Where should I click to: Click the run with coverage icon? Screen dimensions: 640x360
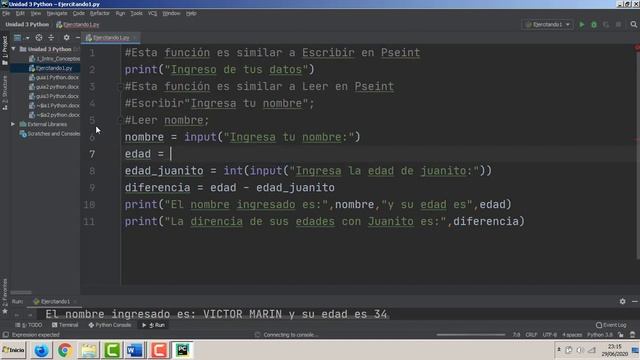606,24
